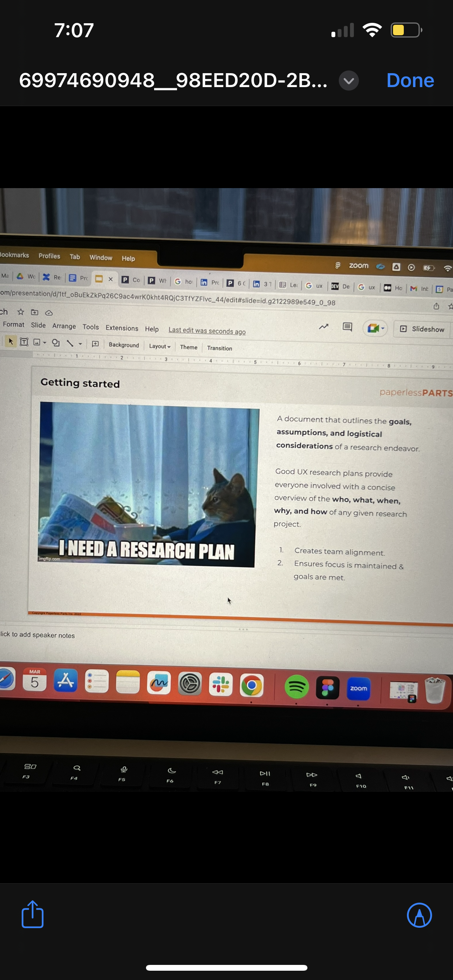
Task: Click the insert image icon
Action: (37, 342)
